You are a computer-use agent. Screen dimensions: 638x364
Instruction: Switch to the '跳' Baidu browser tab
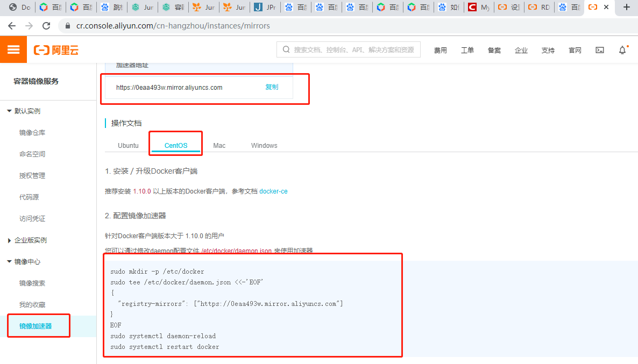pos(112,7)
